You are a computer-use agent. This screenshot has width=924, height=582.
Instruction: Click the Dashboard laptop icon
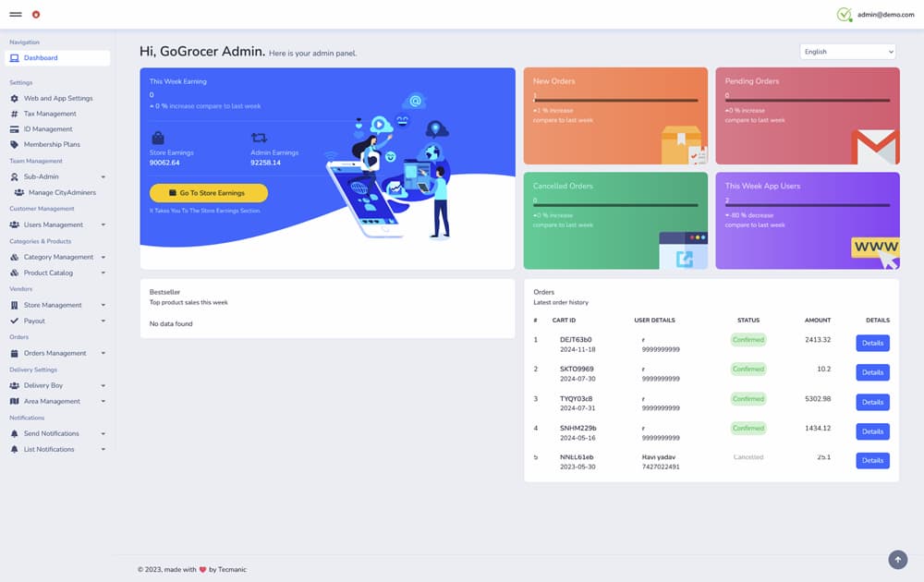point(14,57)
